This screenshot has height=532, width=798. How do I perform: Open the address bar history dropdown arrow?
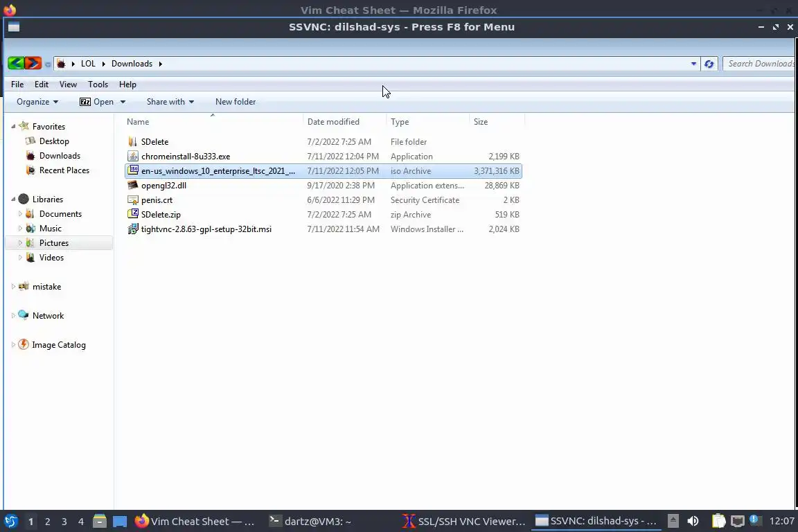(x=693, y=64)
